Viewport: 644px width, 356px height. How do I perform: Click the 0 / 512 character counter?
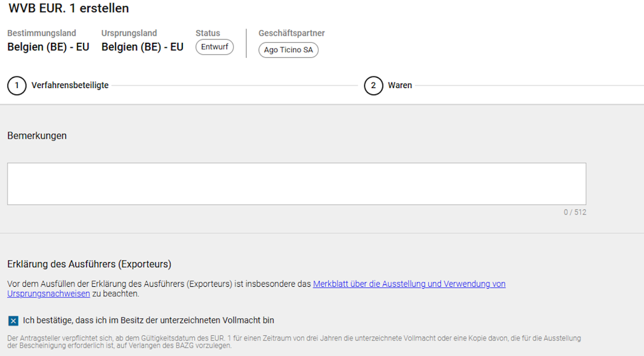574,213
